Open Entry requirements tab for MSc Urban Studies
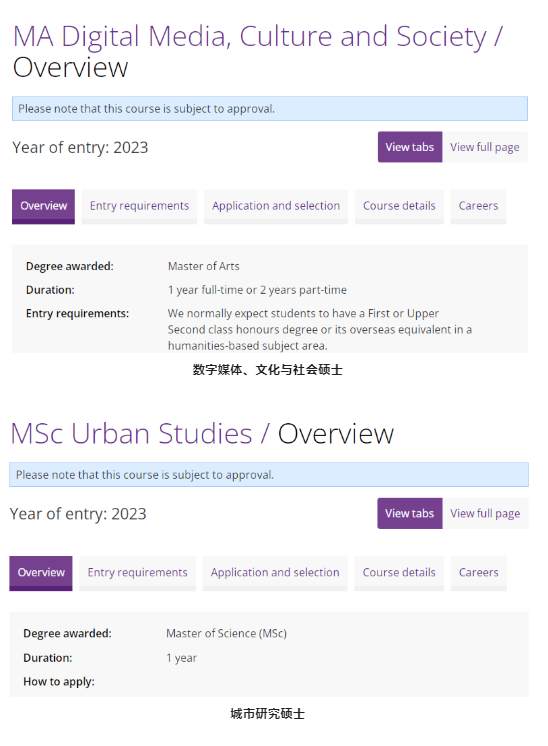Image resolution: width=548 pixels, height=746 pixels. (137, 573)
